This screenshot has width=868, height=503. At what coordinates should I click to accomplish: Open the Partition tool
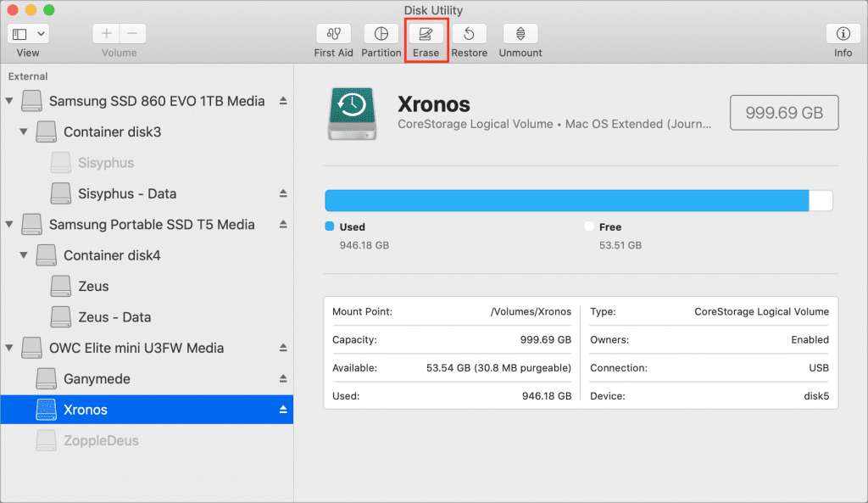(381, 34)
